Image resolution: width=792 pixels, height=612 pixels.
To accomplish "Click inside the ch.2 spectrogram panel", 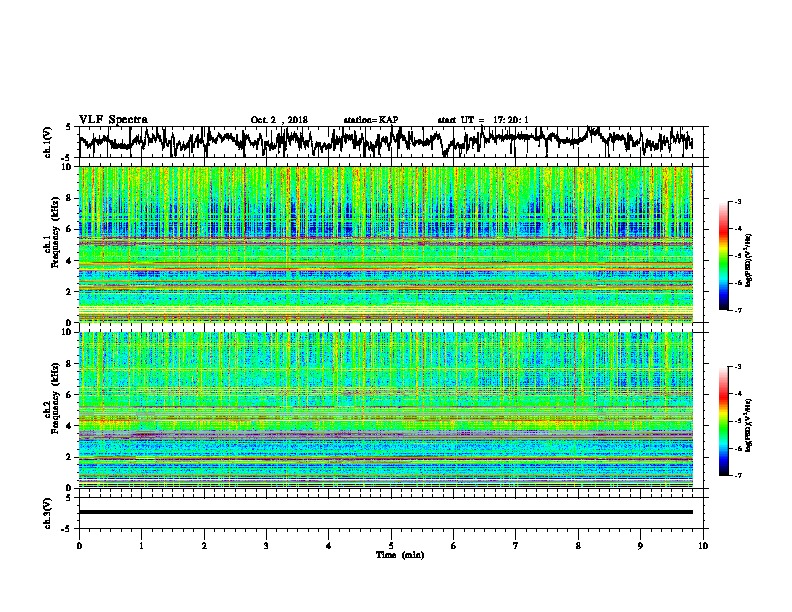I will coord(385,410).
